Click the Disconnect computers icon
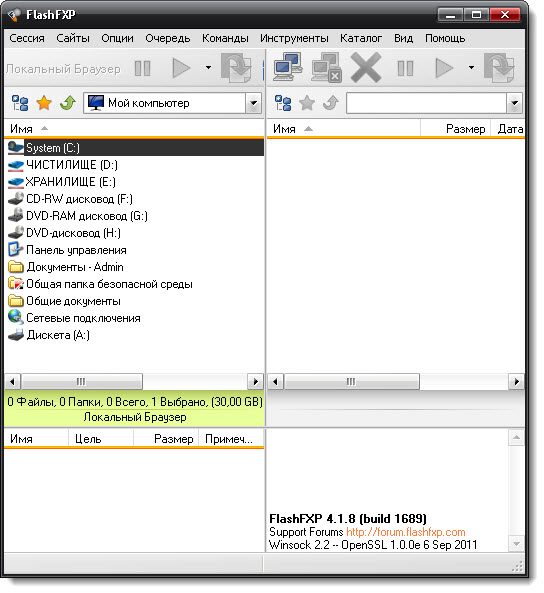Screen dimensions: 544x593 coord(326,68)
